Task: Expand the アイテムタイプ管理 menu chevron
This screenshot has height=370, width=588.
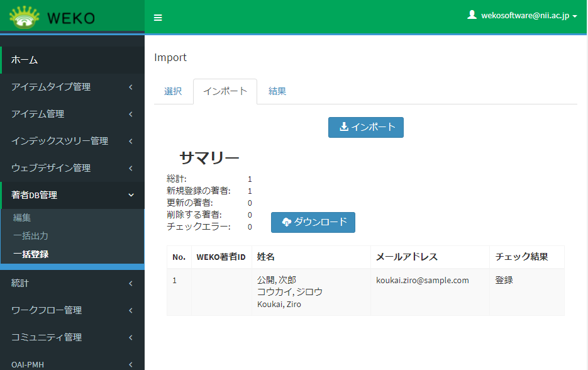Action: [x=131, y=87]
